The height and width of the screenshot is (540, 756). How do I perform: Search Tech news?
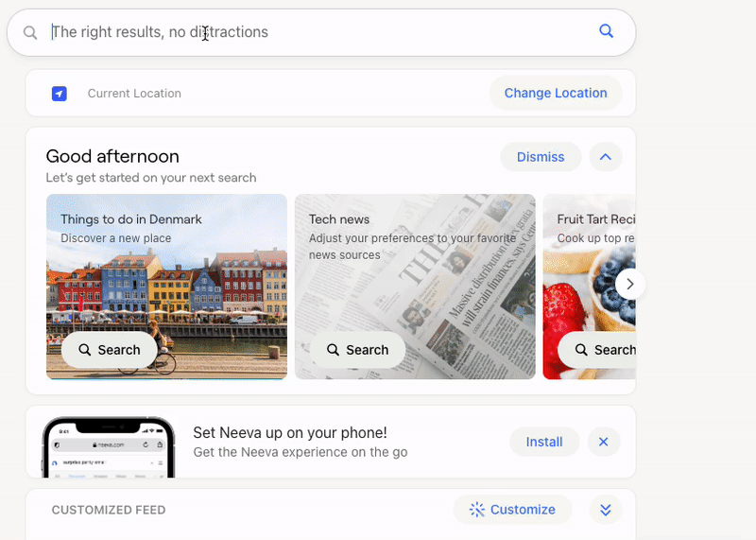tap(357, 349)
